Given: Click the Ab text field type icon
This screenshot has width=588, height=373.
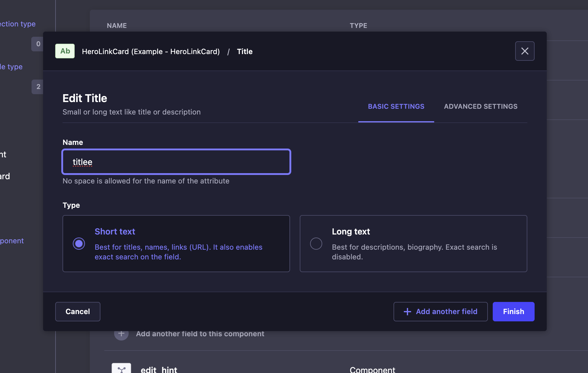Looking at the screenshot, I should point(65,51).
